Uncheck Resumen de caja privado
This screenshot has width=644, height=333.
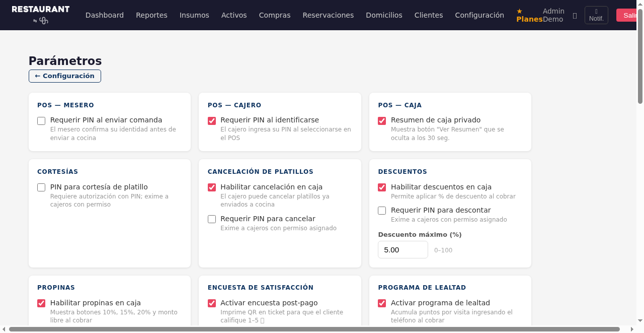pos(382,120)
